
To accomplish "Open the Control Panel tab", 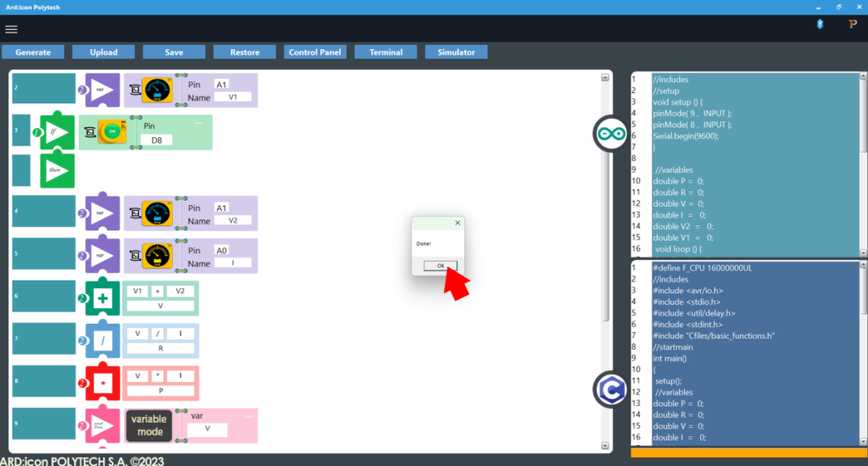I will tap(315, 53).
